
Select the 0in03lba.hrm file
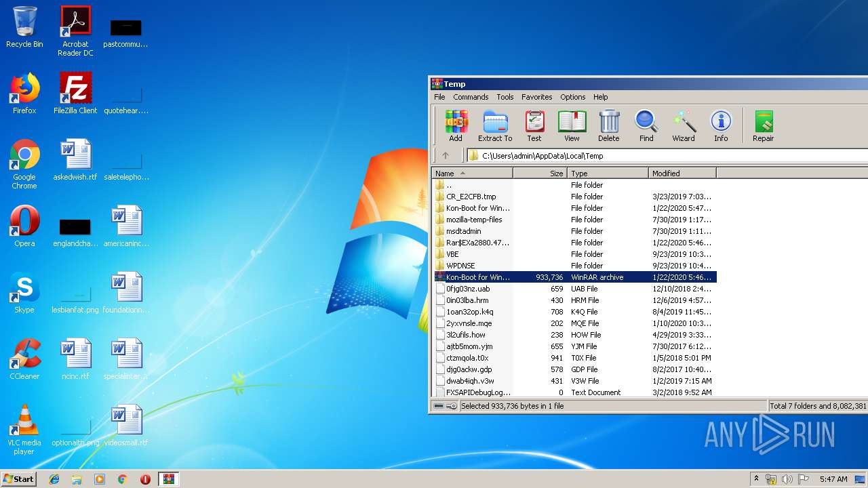point(574,300)
